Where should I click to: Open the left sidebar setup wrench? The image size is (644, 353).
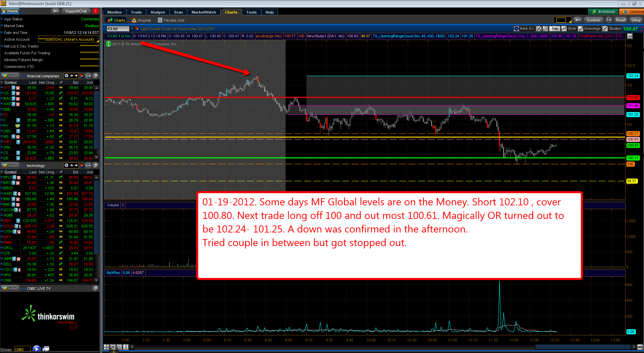click(55, 11)
